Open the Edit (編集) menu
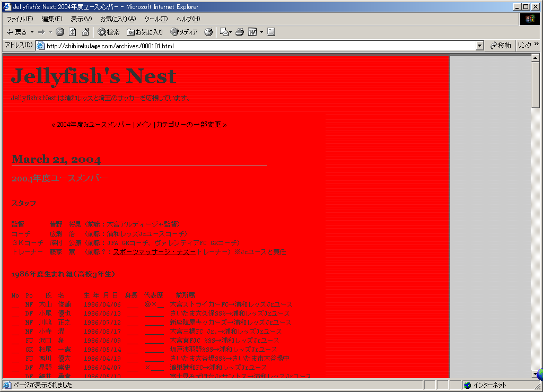Viewport: 543px width, 392px height. pyautogui.click(x=52, y=19)
